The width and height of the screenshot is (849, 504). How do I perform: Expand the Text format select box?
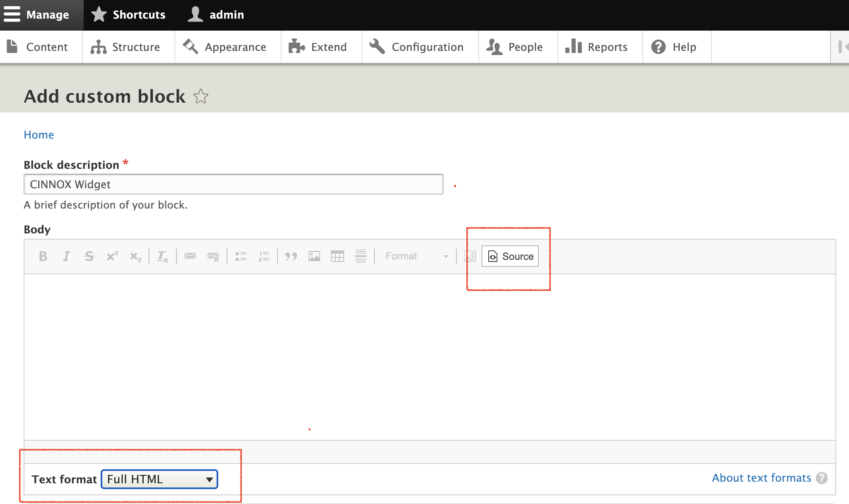[159, 479]
